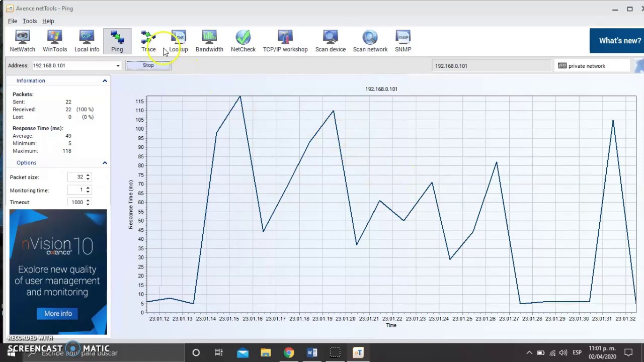
Task: Open Microsoft Word from the taskbar
Action: [312, 353]
